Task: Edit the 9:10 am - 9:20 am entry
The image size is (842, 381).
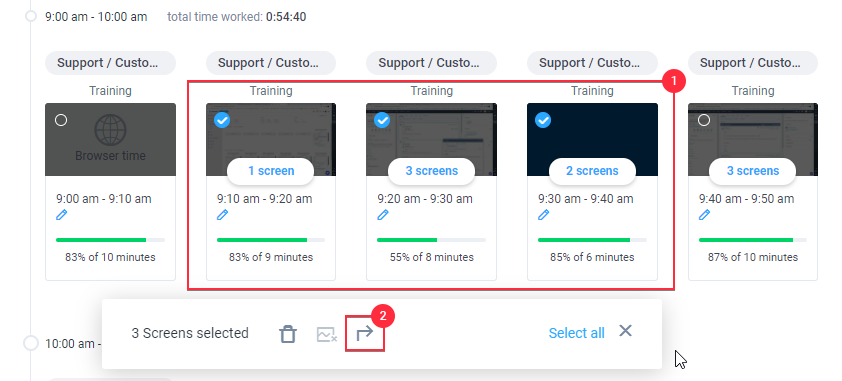Action: tap(222, 215)
